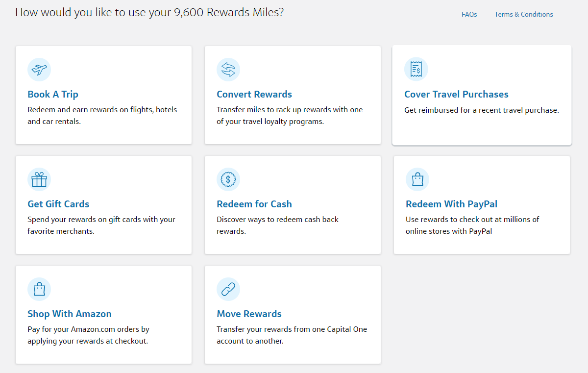Choose the Cover Travel Purchases heading
Viewport: 588px width, 373px height.
coord(456,94)
